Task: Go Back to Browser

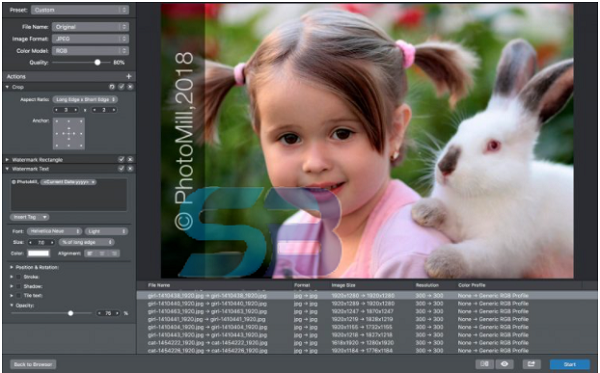Action: [33, 364]
